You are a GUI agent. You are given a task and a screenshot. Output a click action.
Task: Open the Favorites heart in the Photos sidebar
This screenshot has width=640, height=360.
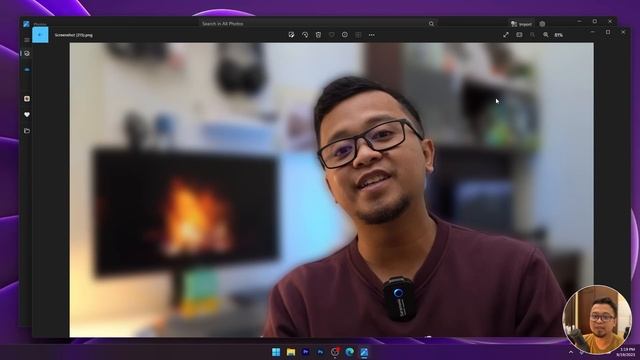(x=27, y=115)
